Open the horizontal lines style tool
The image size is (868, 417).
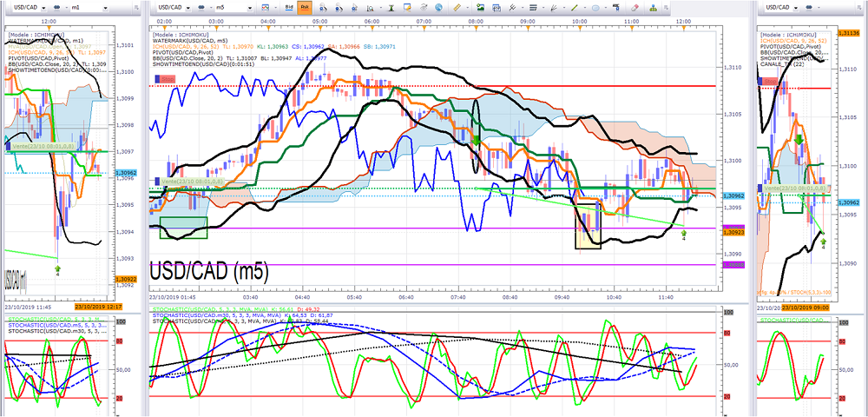point(533,8)
